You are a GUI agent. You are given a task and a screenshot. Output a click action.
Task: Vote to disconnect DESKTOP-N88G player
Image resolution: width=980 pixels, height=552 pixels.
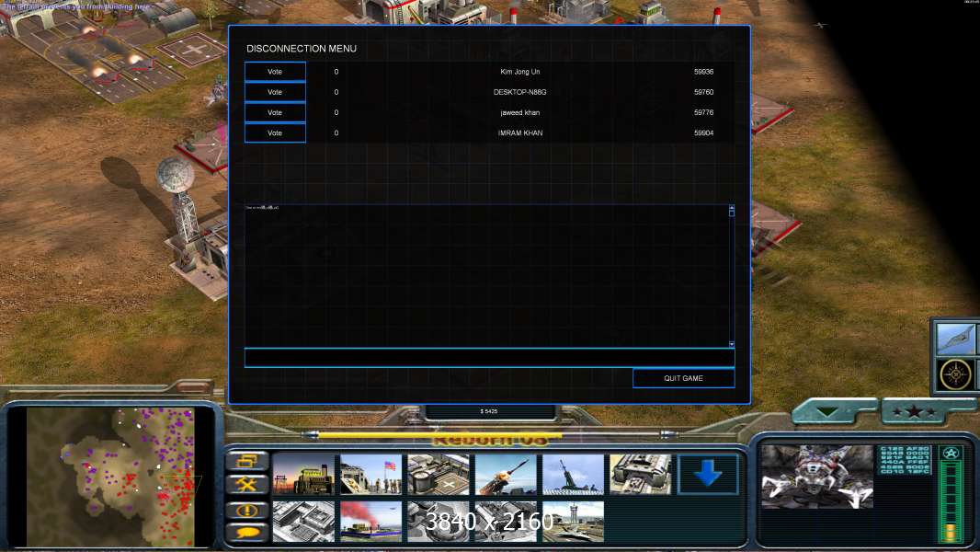coord(275,92)
